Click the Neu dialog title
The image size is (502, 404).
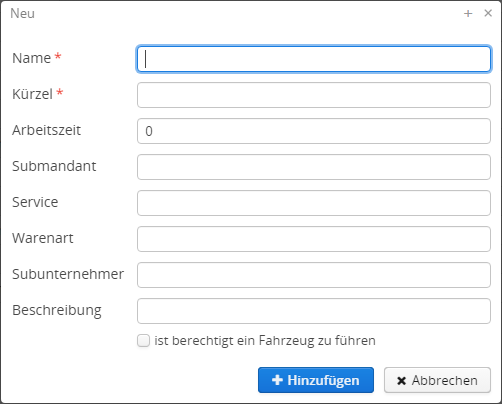[x=22, y=13]
